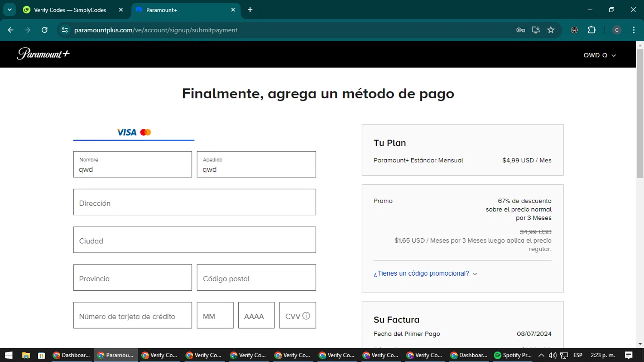Open the Windows Start menu

pyautogui.click(x=9, y=355)
